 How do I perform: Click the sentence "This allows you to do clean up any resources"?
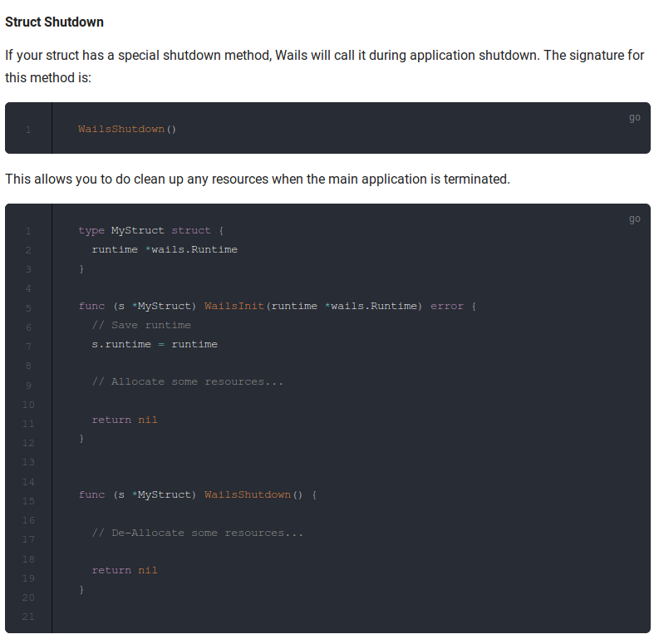tap(258, 179)
